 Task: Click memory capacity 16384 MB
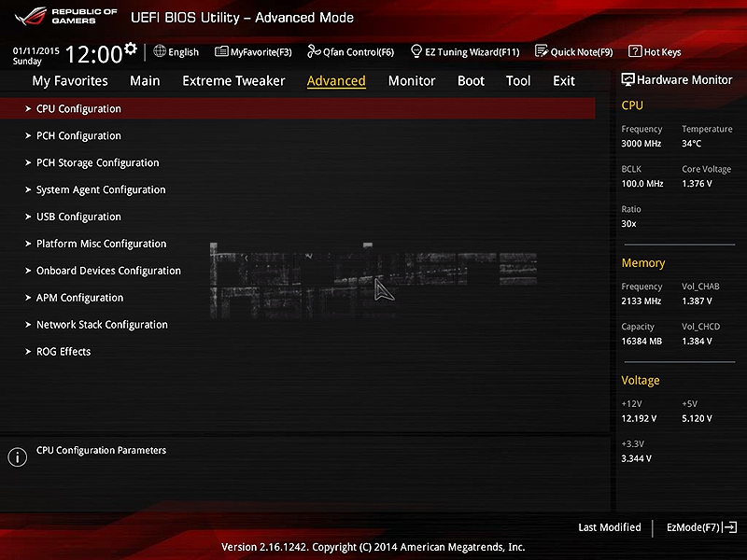pos(641,341)
